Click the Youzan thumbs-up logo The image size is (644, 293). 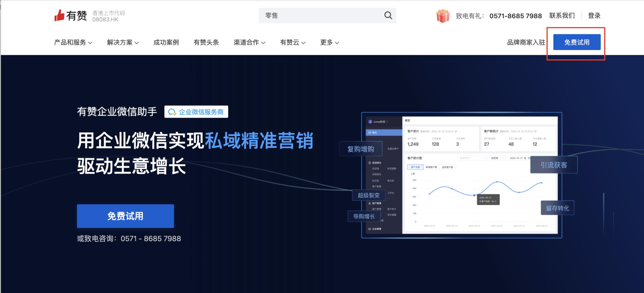coord(70,15)
